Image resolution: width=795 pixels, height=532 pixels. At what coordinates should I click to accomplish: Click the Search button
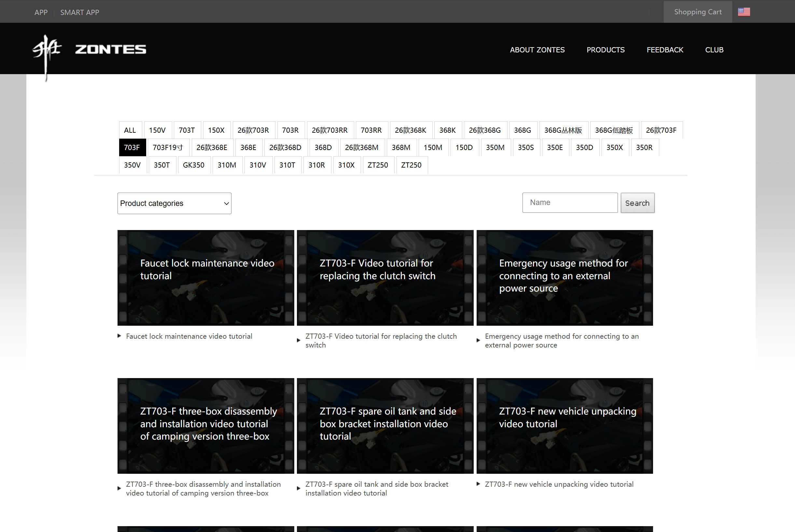click(x=637, y=203)
